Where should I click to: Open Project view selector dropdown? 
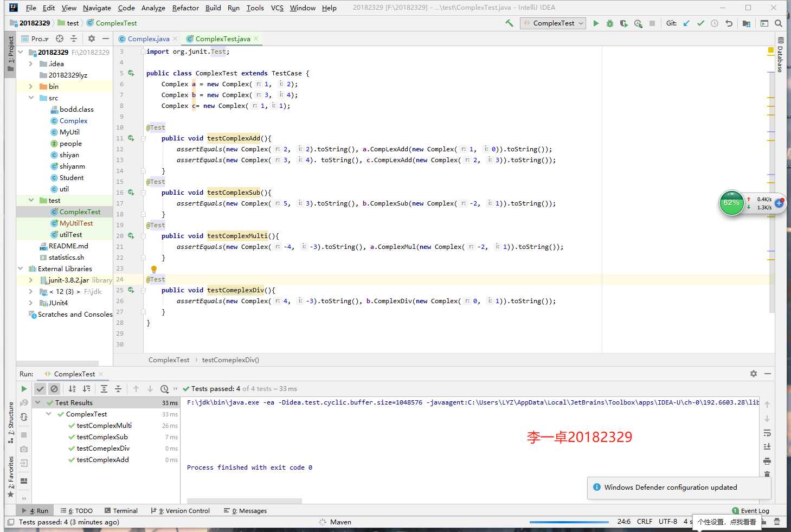[36, 39]
